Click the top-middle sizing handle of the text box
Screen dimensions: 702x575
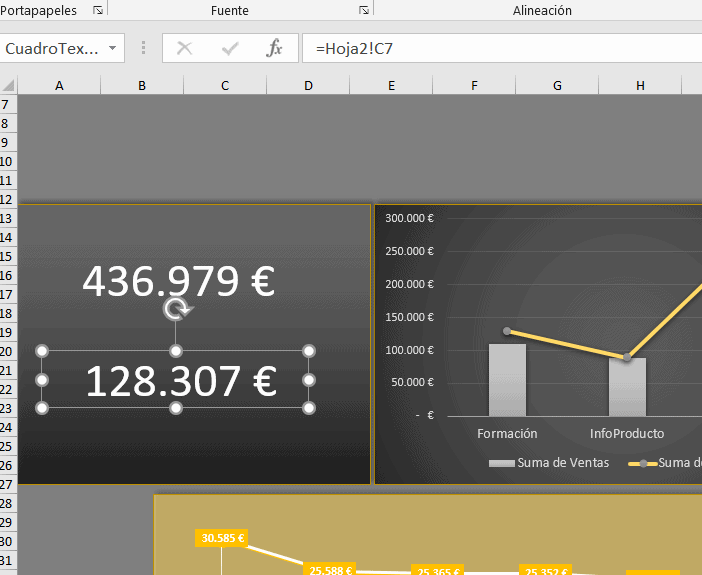tap(176, 351)
